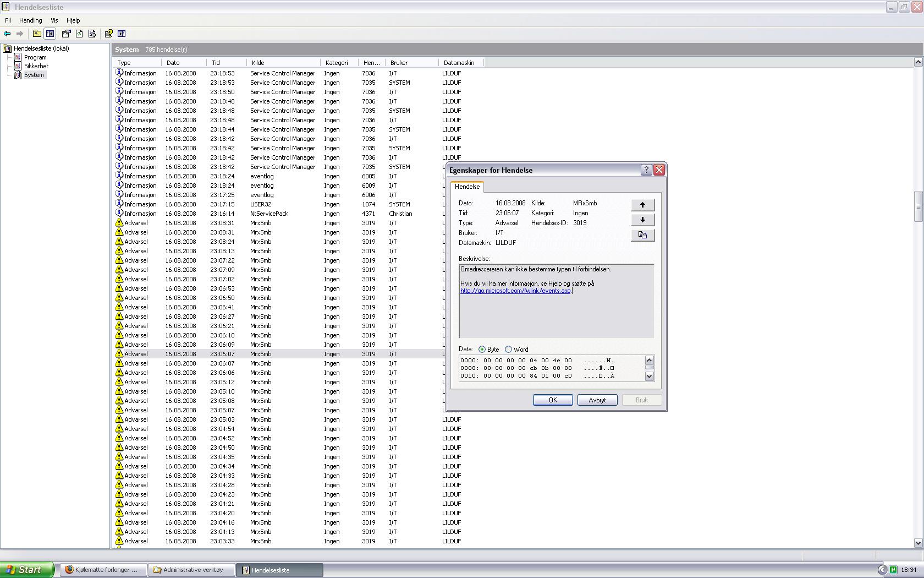924x578 pixels.
Task: Click OK in the event properties dialog
Action: point(553,400)
